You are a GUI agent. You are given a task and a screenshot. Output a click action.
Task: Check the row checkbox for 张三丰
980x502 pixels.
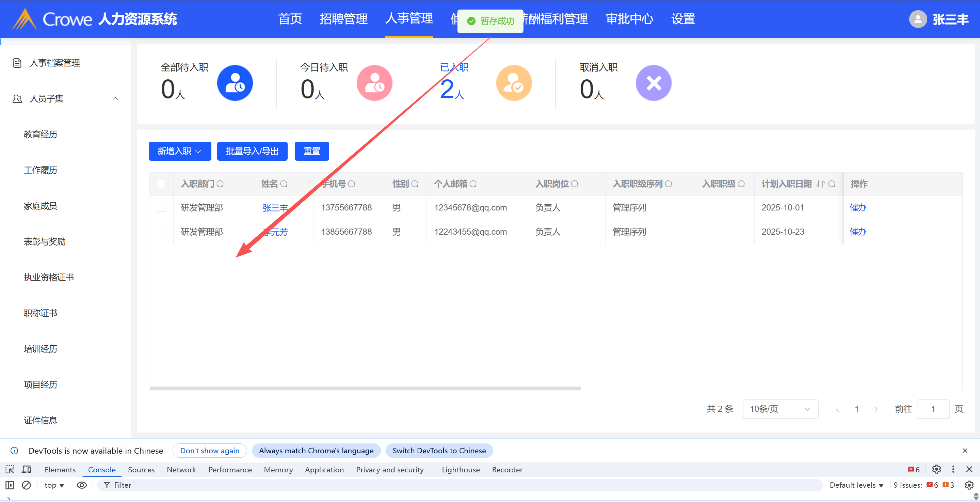click(x=161, y=208)
